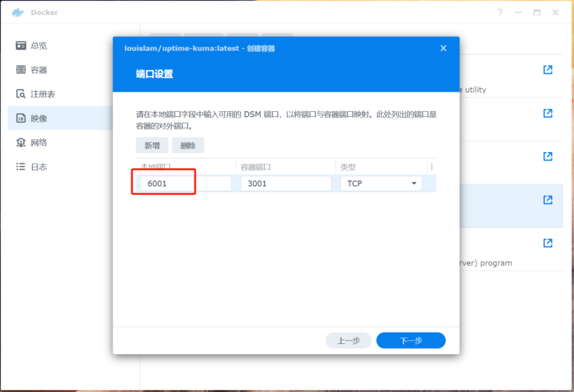574x392 pixels.
Task: Click the 容器 container list icon
Action: (21, 70)
